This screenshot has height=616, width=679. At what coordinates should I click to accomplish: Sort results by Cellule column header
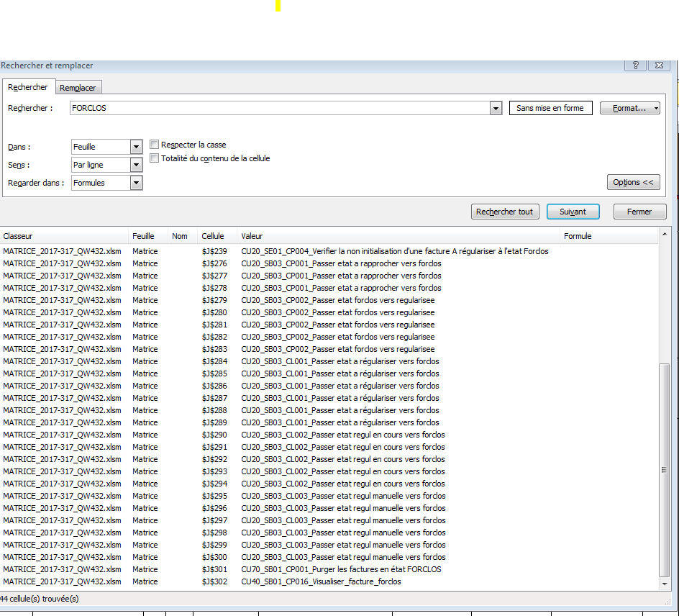(217, 236)
